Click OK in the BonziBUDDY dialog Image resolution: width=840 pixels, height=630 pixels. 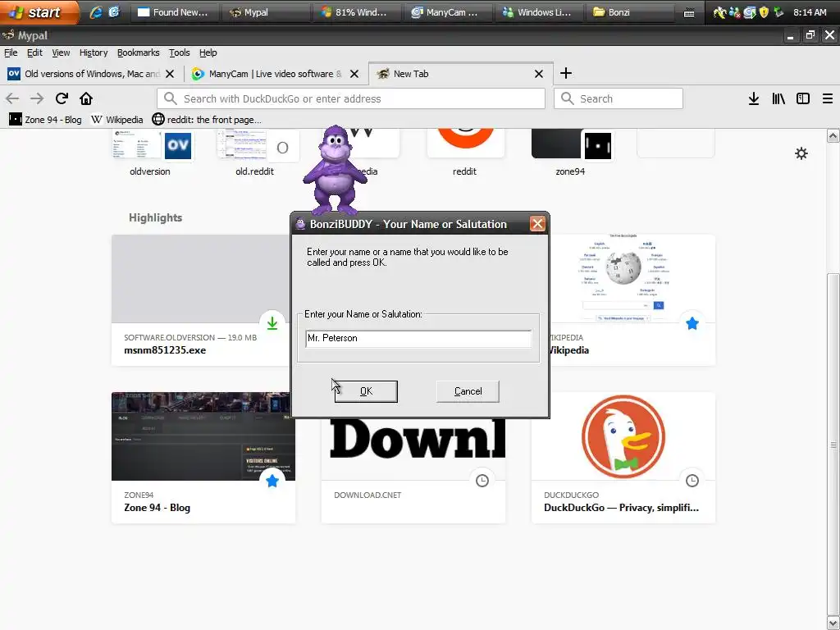pos(366,391)
